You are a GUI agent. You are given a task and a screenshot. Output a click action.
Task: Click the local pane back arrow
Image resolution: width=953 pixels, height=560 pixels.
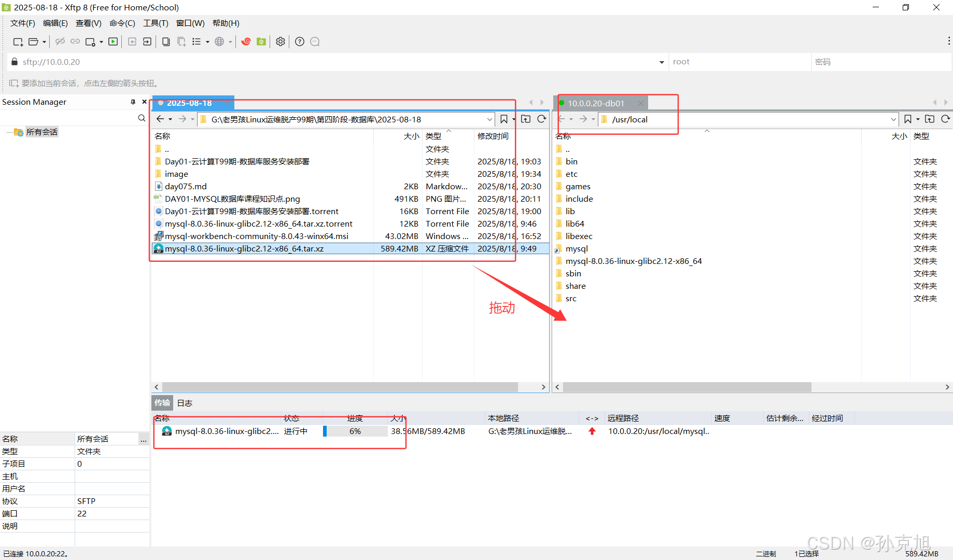click(x=160, y=119)
